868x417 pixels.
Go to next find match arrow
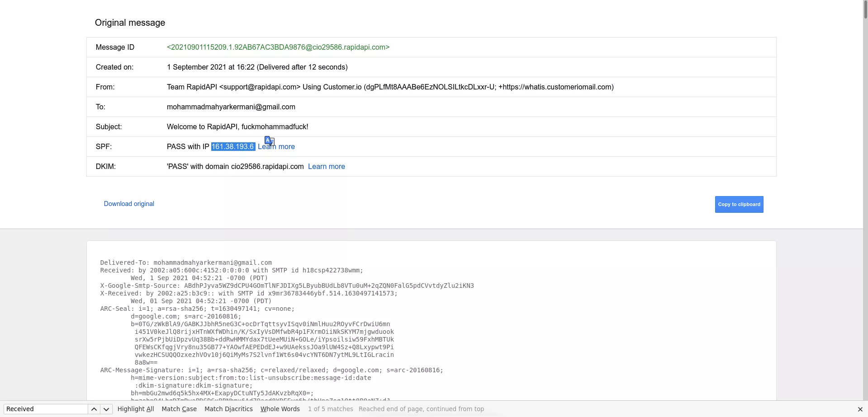click(x=106, y=409)
